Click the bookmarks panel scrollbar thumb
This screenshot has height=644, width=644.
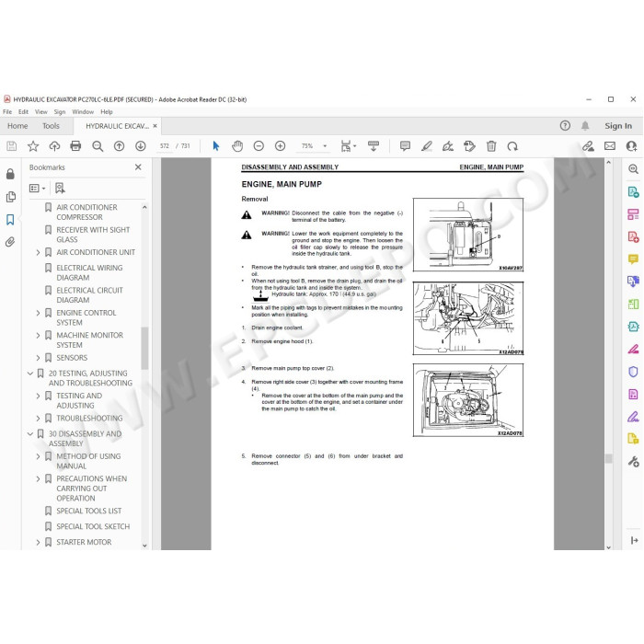click(144, 349)
